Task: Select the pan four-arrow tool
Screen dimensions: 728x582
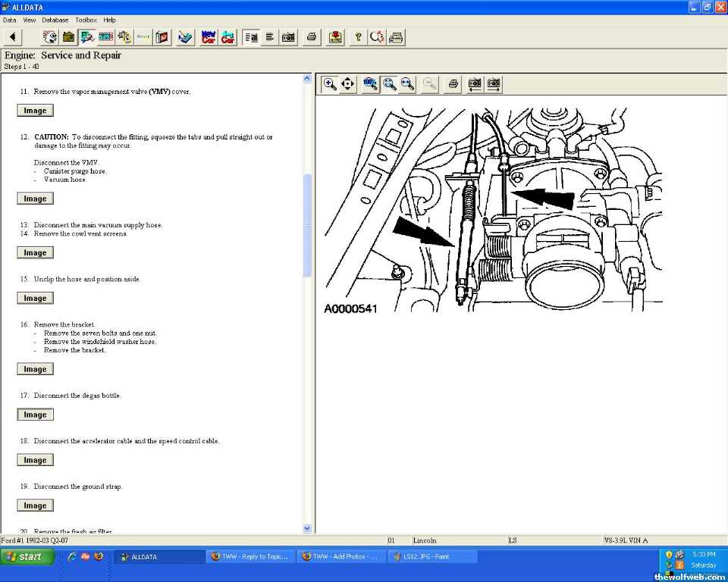Action: tap(348, 84)
